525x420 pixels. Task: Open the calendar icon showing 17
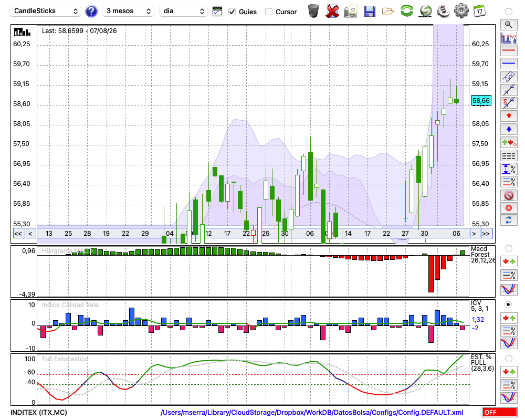click(x=479, y=11)
